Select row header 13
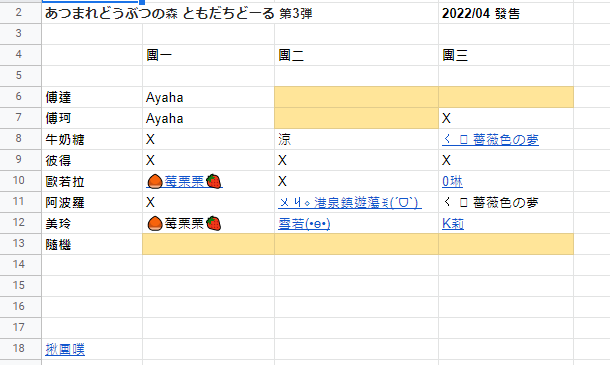Screen dimensions: 610x365 pyautogui.click(x=20, y=244)
